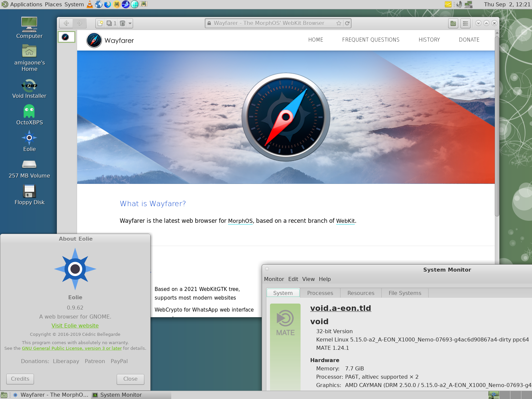The image size is (532, 399).
Task: Open the Monitor menu in System Monitor
Action: click(x=274, y=279)
